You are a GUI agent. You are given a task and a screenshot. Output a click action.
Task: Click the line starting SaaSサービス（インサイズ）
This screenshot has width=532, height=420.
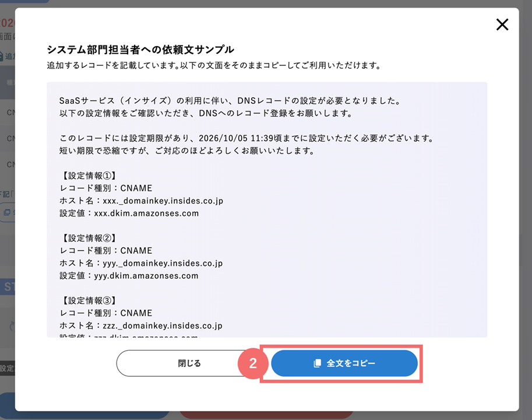tap(230, 101)
